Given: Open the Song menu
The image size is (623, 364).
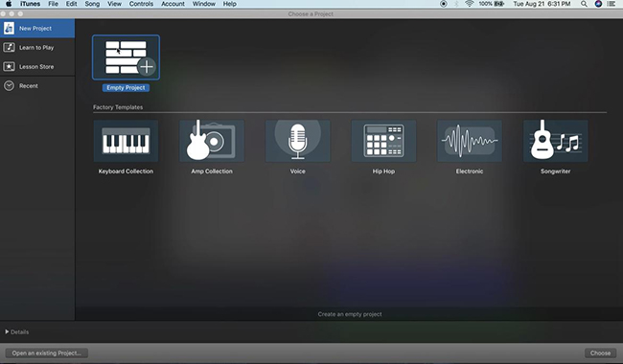Looking at the screenshot, I should (x=92, y=4).
